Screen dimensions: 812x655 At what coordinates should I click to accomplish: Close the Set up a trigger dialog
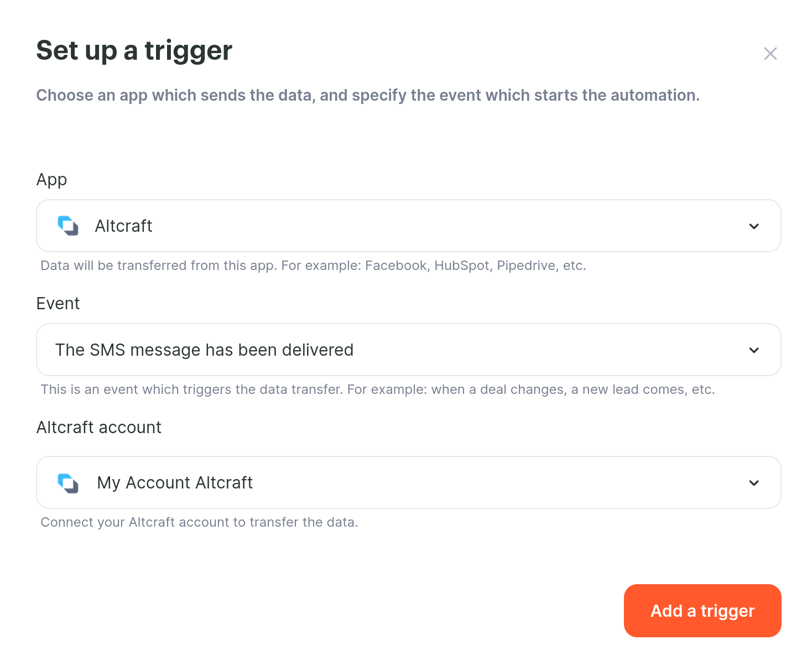770,54
